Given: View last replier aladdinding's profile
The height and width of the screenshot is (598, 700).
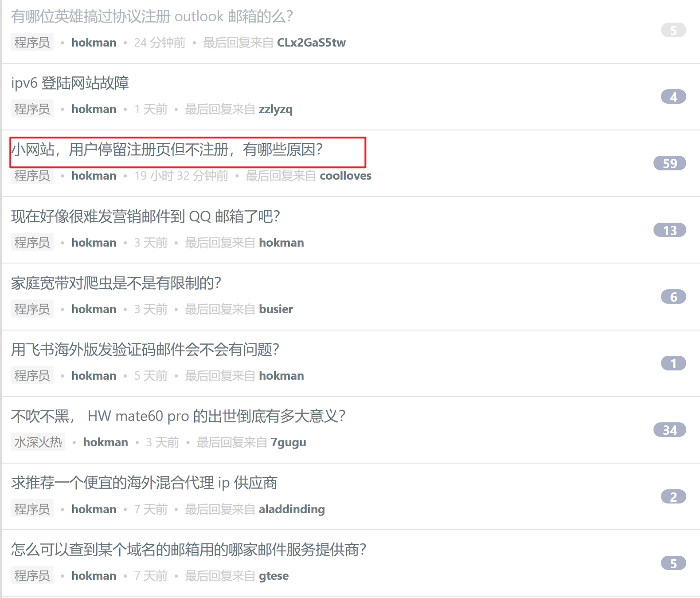Looking at the screenshot, I should [x=292, y=509].
